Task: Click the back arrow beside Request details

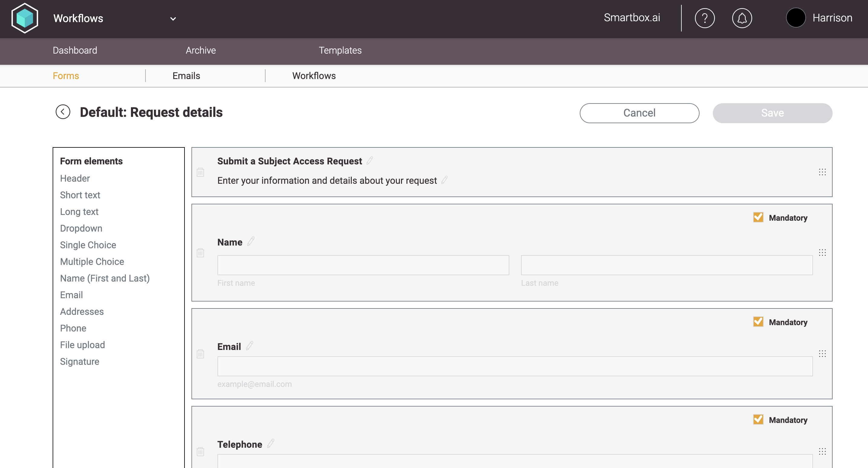Action: coord(63,112)
